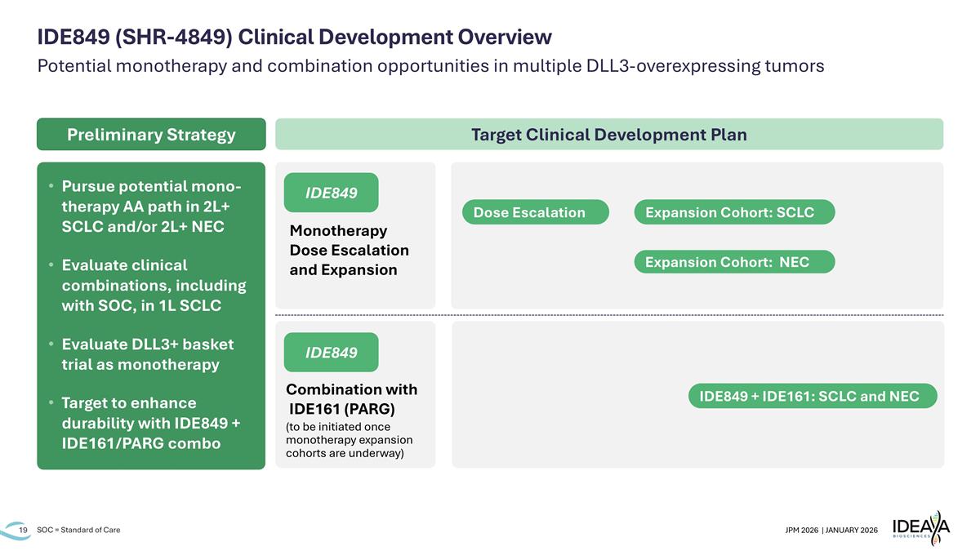Select the Target Clinical Development Plan banner

click(609, 135)
